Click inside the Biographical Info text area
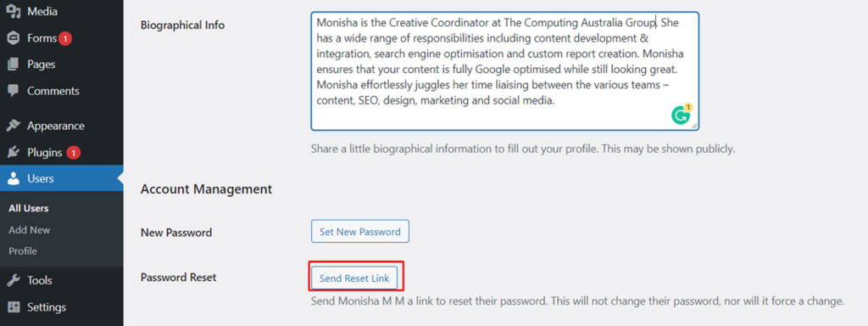Image resolution: width=868 pixels, height=326 pixels. tap(505, 71)
